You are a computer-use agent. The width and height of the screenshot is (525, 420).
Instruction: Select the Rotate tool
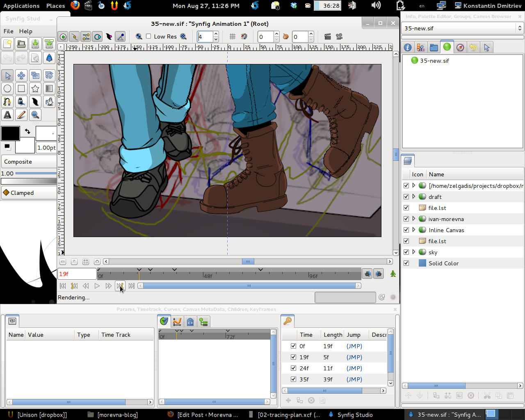click(49, 75)
